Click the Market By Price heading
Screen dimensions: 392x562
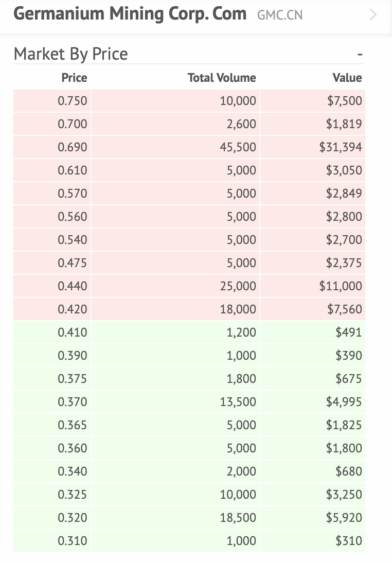pos(70,54)
